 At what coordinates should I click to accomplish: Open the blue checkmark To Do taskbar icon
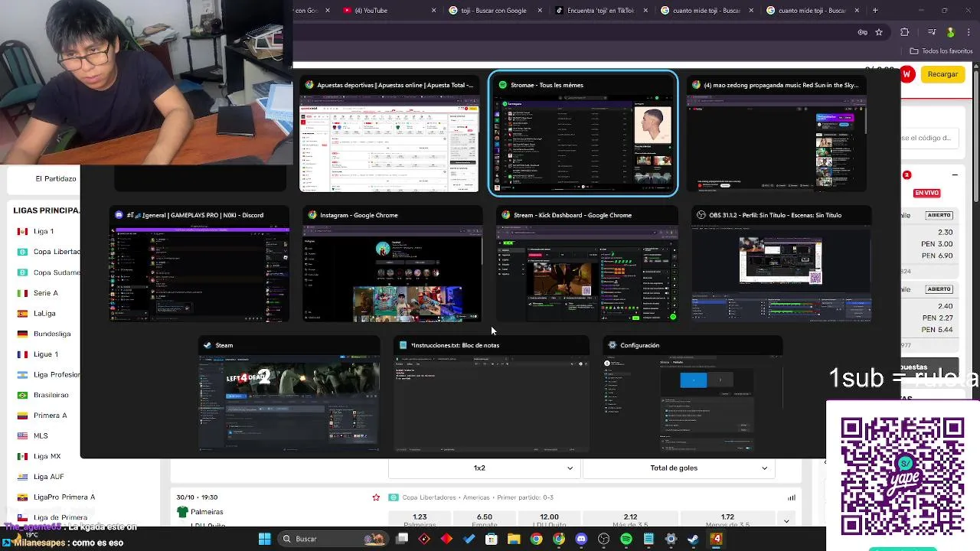click(x=469, y=539)
